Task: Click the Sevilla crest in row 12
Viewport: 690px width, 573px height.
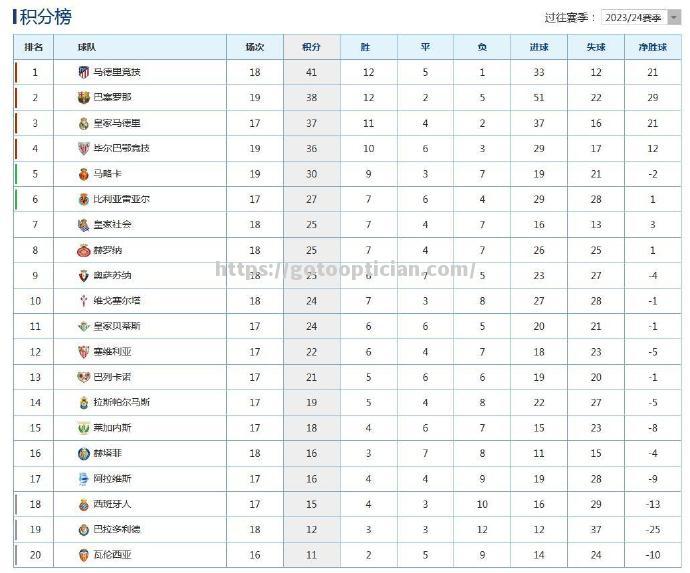Action: [84, 352]
